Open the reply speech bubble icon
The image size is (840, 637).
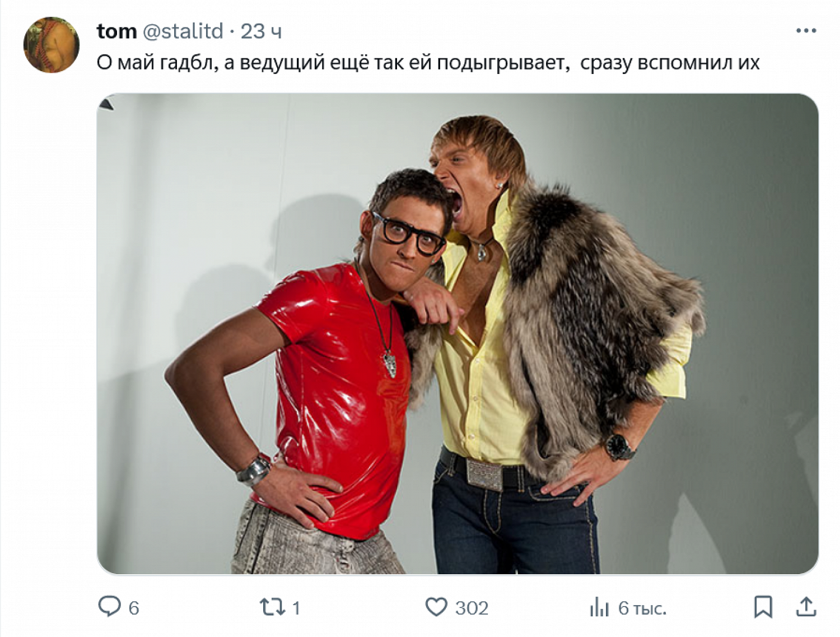point(109,607)
